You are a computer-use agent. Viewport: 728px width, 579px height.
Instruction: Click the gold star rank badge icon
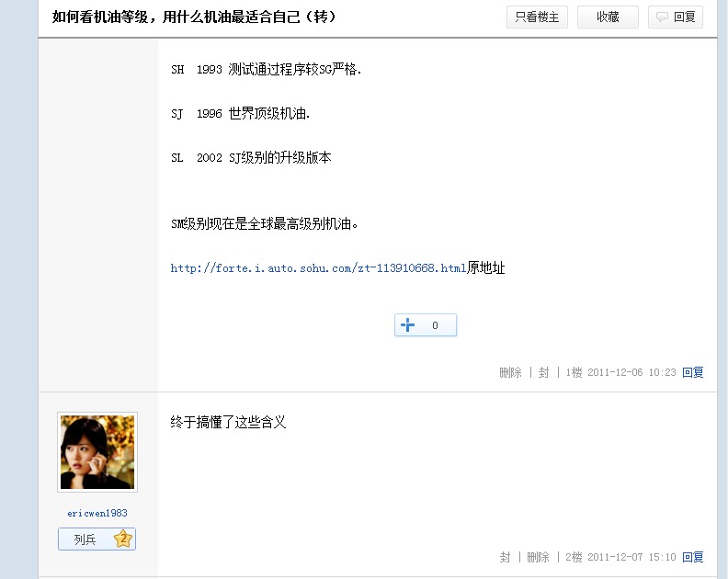123,539
